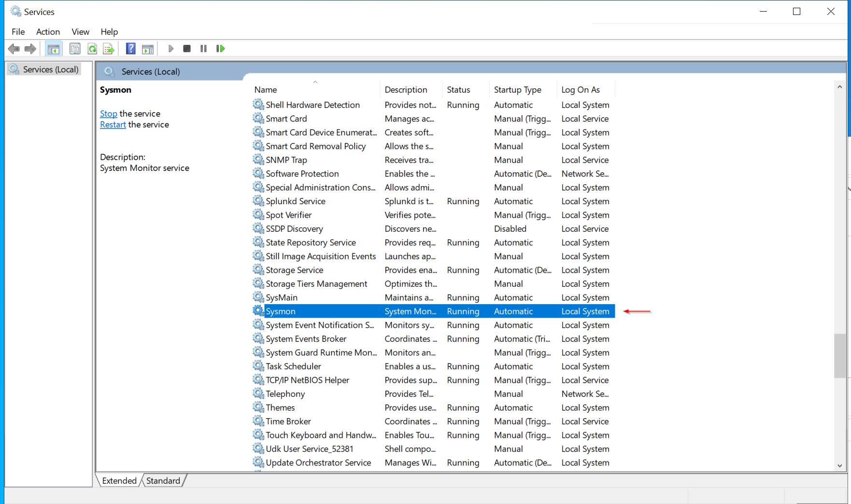Select the System Guard Runtime Mon... row
Viewport: 851px width, 504px height.
433,352
